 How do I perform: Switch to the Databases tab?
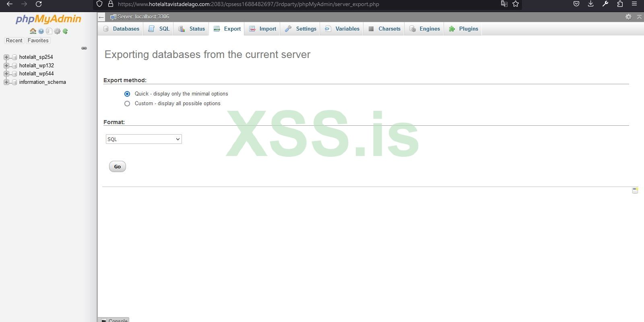[x=121, y=29]
